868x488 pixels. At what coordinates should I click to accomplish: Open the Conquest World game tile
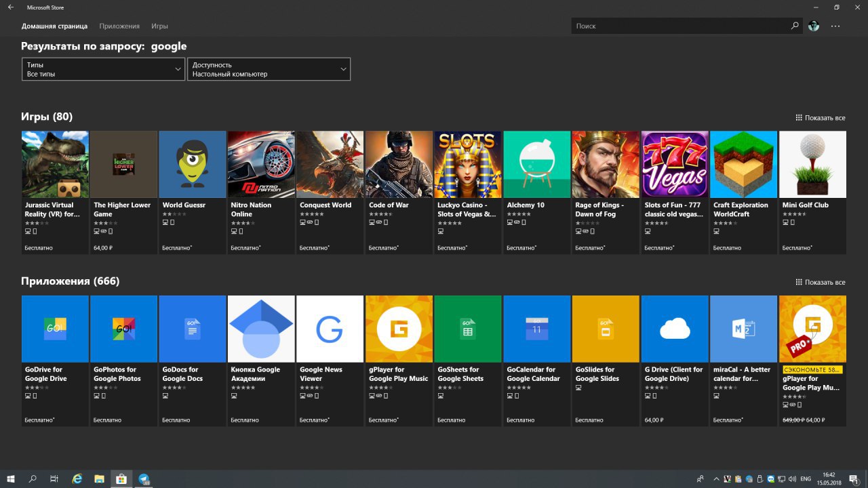pos(330,192)
